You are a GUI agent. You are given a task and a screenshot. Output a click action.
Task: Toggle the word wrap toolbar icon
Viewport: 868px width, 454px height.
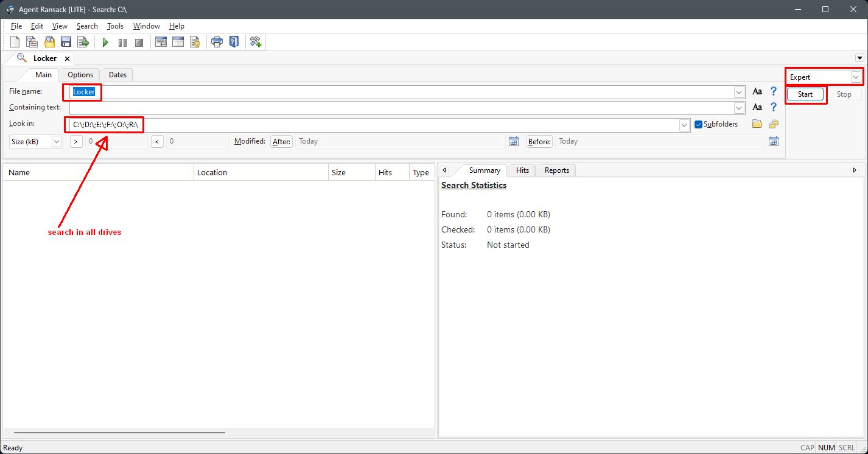161,42
